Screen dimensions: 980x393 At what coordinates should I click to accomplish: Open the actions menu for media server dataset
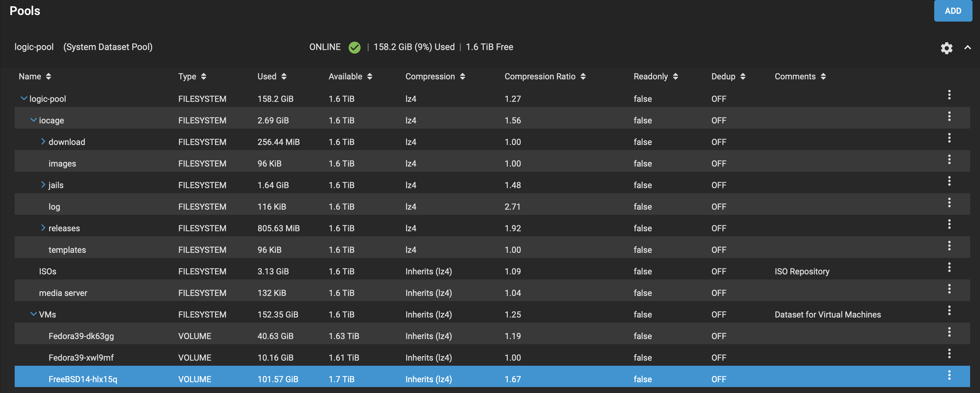coord(949,289)
